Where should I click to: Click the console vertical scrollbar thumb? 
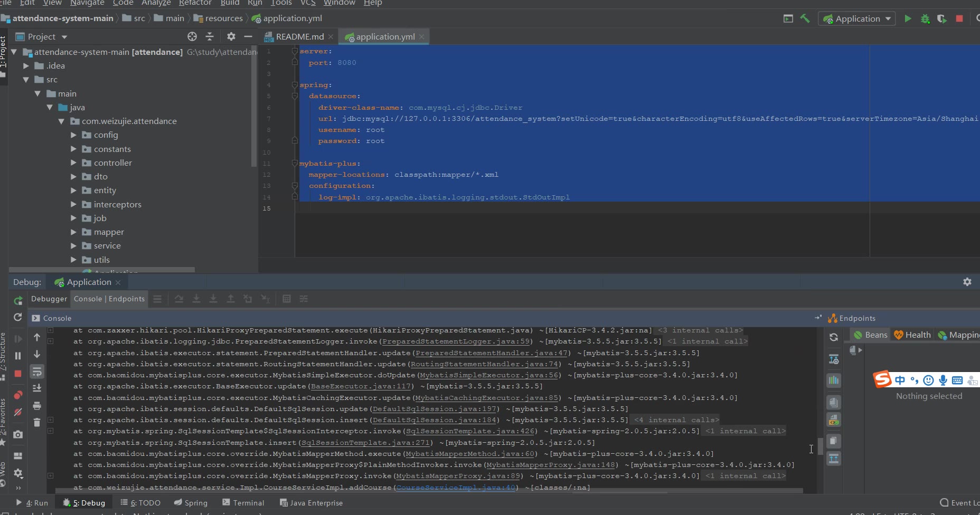[820, 446]
